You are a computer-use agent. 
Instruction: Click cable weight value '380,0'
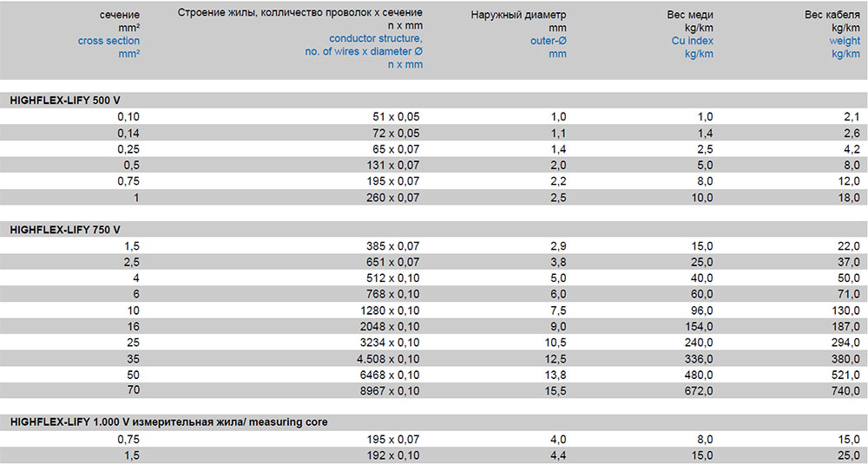click(x=846, y=359)
